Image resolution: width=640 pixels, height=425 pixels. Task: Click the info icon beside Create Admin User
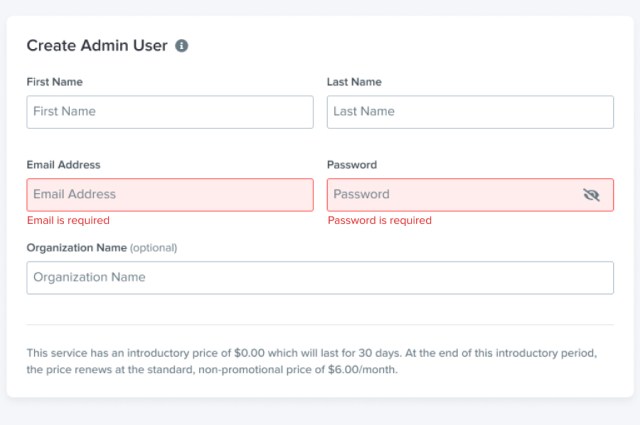(182, 46)
